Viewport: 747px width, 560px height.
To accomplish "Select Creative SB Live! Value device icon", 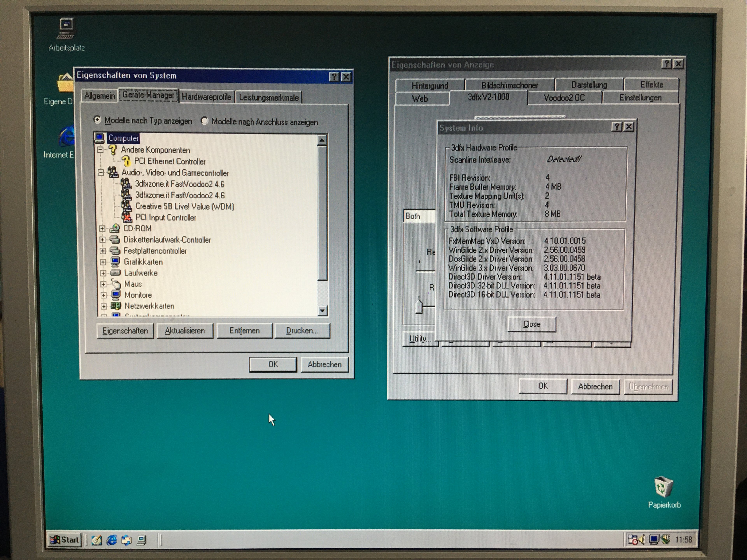I will point(126,206).
